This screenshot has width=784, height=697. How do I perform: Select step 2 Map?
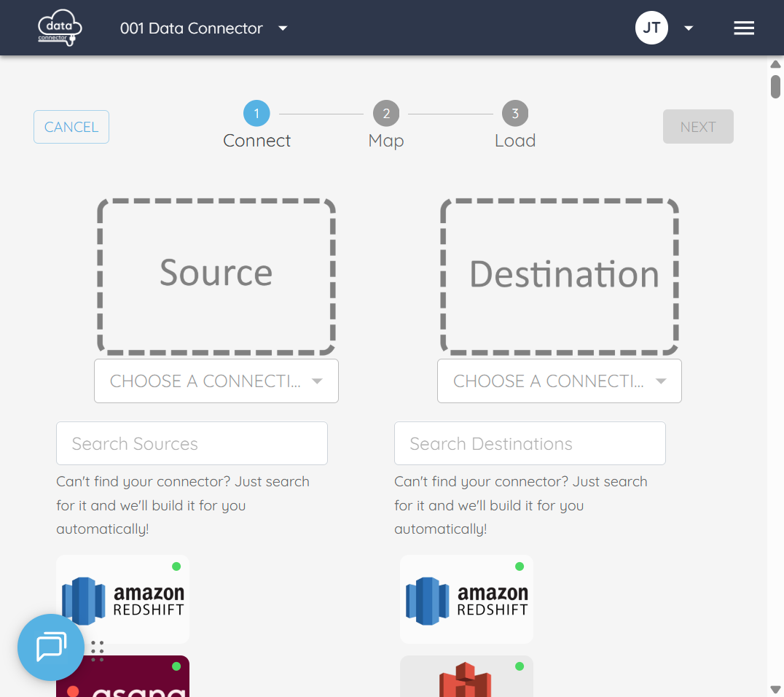(386, 125)
